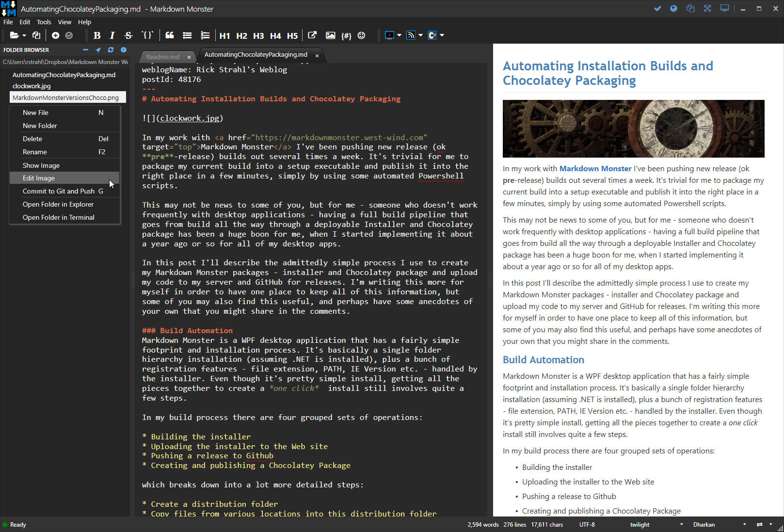Click the arrow icon in Folder Browser header
784x532 pixels.
98,50
